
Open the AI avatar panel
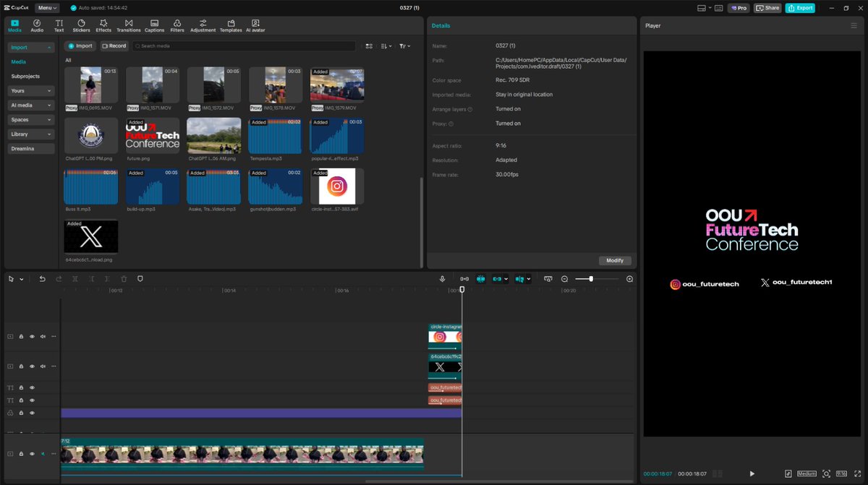[x=255, y=26]
